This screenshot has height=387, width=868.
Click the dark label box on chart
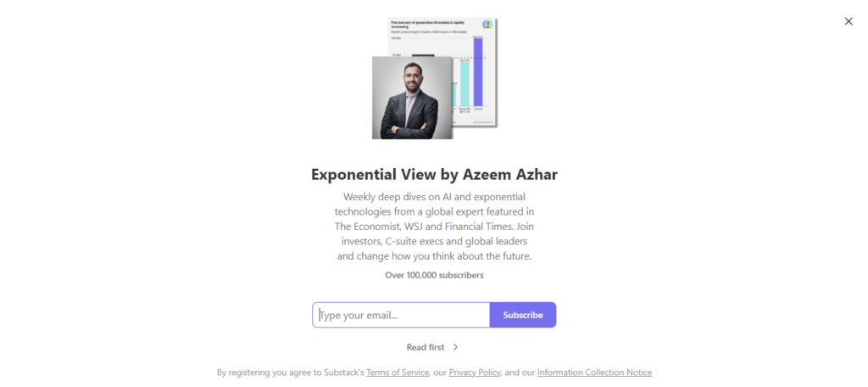[424, 56]
